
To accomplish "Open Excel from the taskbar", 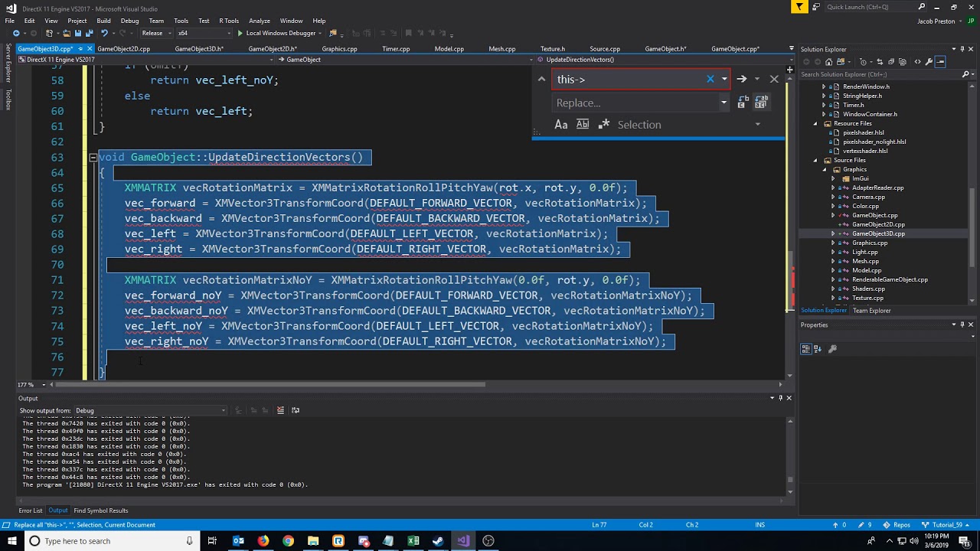I will pos(413,541).
